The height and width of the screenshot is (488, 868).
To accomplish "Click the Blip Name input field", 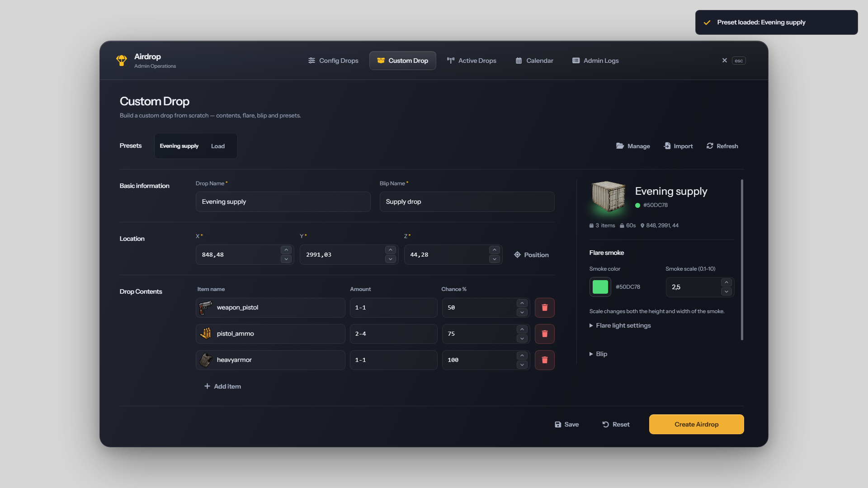I will pos(467,202).
